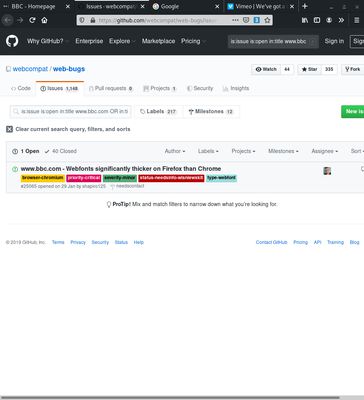Close the BBC - Homepage tab
The width and height of the screenshot is (364, 400).
(x=68, y=7)
